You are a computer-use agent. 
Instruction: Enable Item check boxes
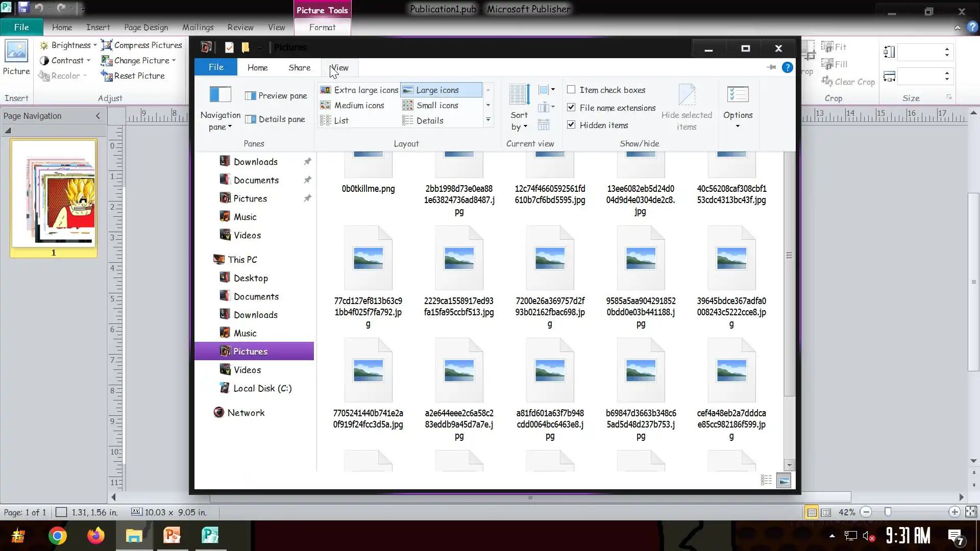571,90
